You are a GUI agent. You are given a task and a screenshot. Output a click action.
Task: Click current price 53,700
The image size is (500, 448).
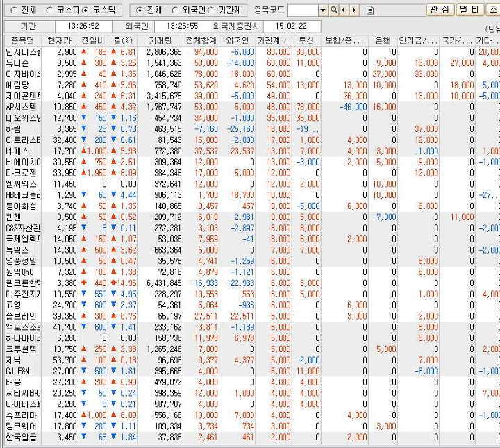[x=65, y=360]
